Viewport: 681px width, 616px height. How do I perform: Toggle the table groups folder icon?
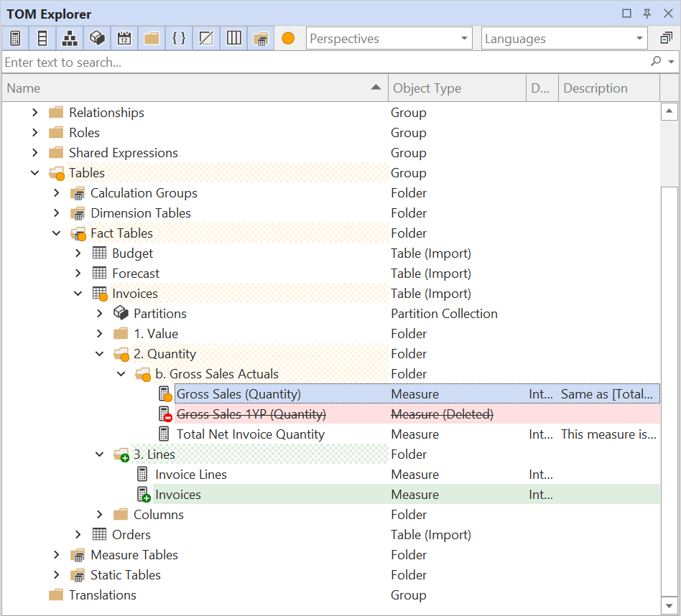(x=261, y=38)
